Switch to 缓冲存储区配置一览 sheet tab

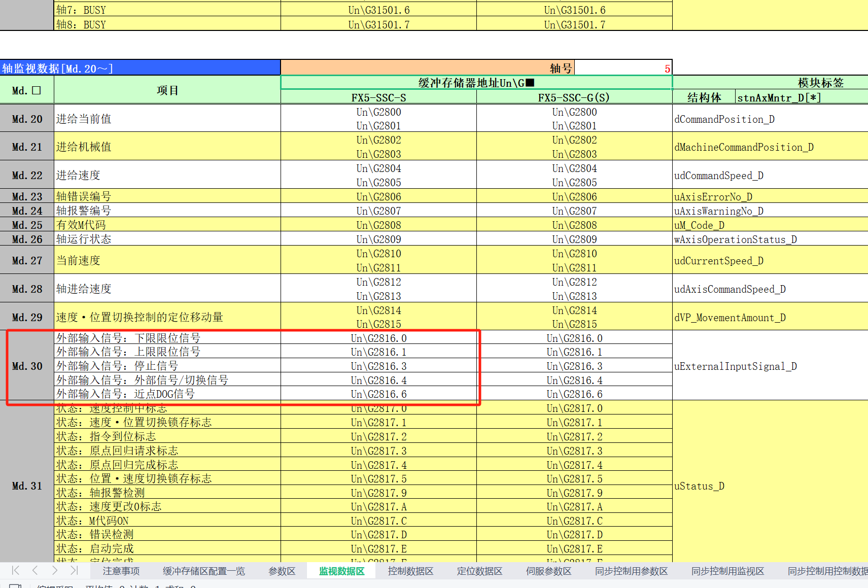[203, 571]
